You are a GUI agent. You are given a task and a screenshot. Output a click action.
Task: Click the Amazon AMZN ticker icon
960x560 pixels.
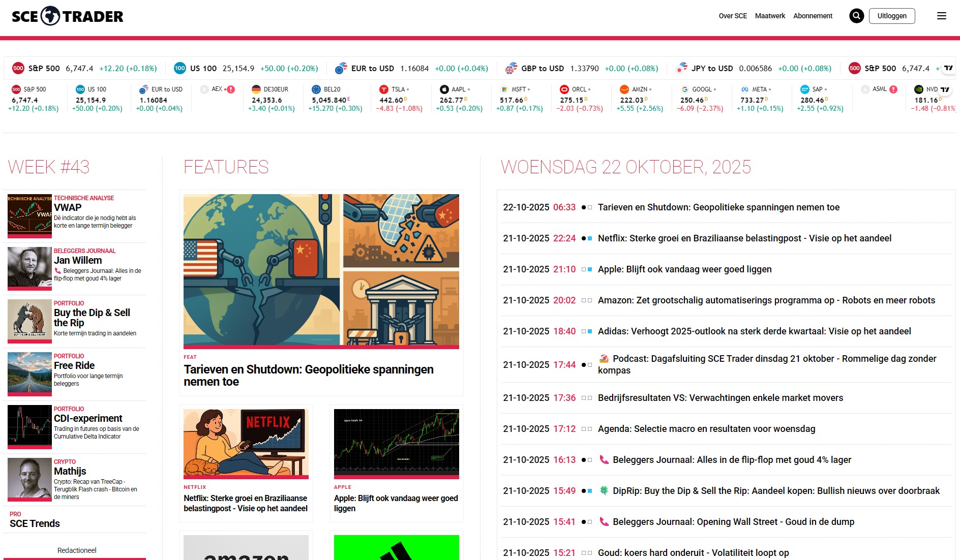(x=624, y=89)
